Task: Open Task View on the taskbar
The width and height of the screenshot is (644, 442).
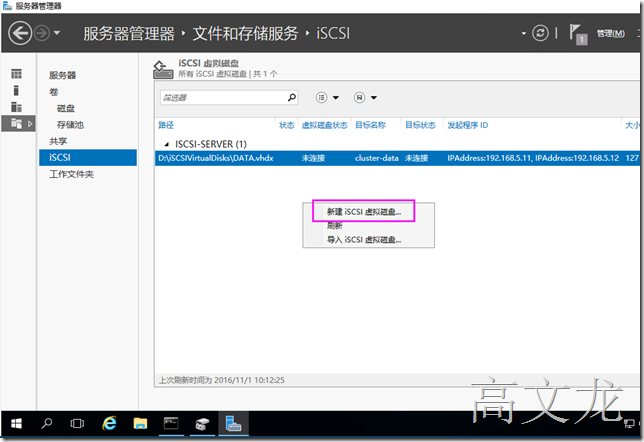Action: click(77, 423)
